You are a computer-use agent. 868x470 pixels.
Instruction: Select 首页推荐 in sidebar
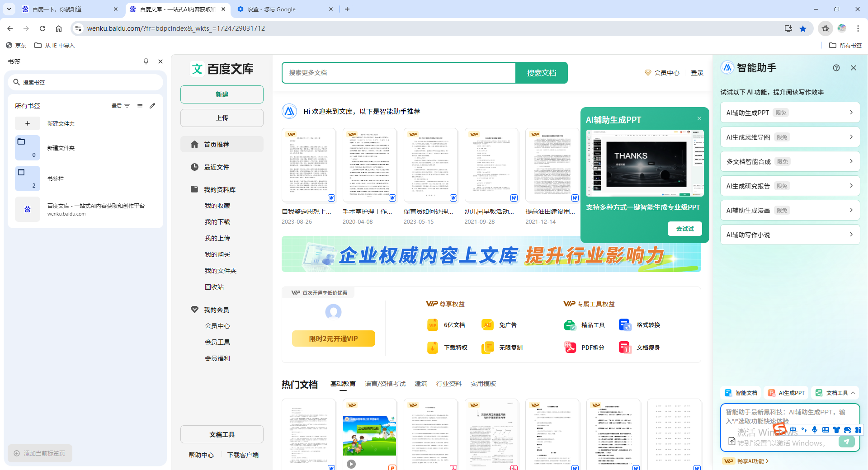pos(222,144)
